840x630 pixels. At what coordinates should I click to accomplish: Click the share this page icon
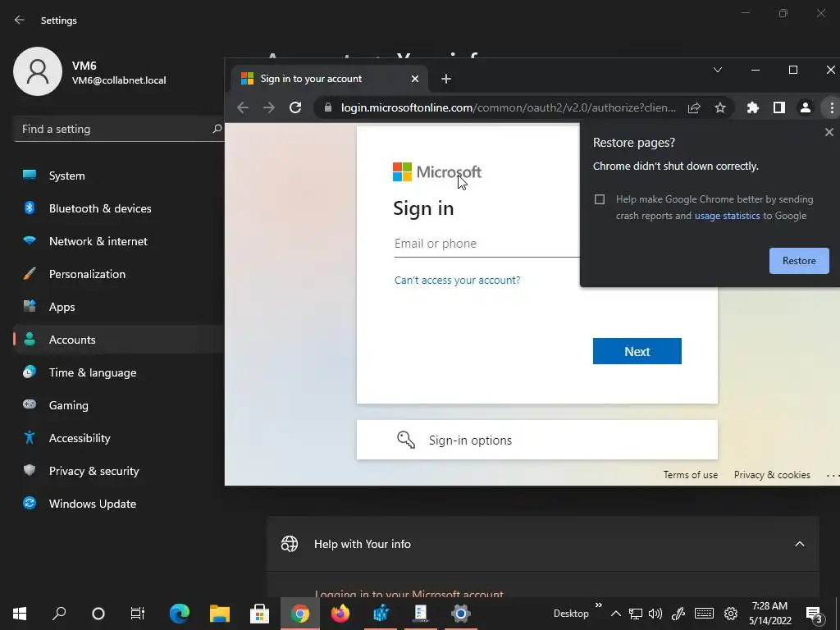click(694, 107)
